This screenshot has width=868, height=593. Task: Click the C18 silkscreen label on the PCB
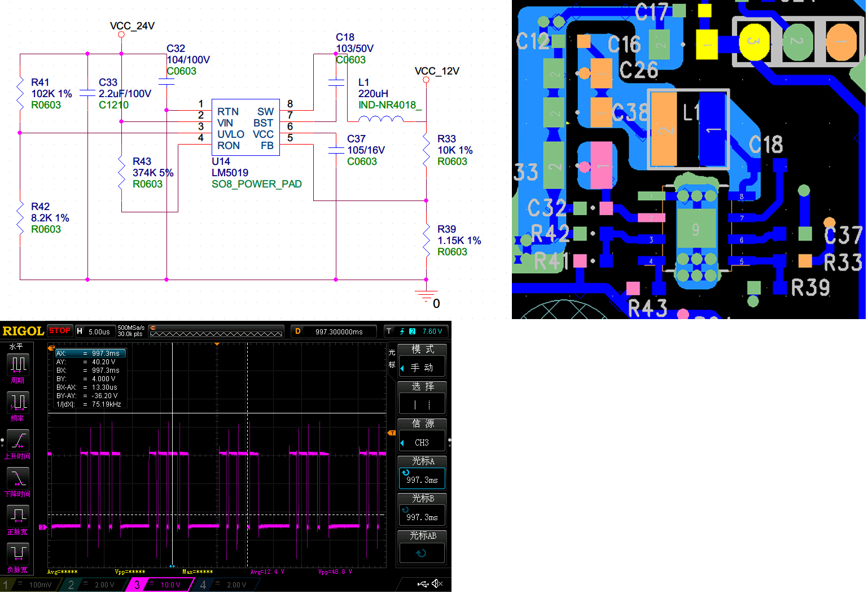[x=766, y=145]
